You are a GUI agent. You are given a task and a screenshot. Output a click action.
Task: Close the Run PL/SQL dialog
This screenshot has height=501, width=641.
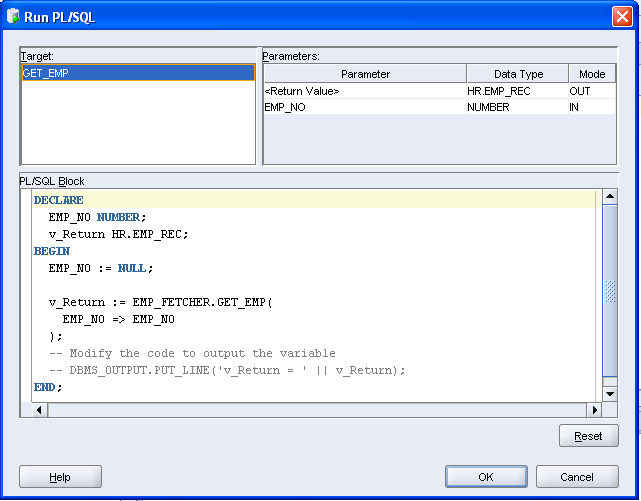621,16
